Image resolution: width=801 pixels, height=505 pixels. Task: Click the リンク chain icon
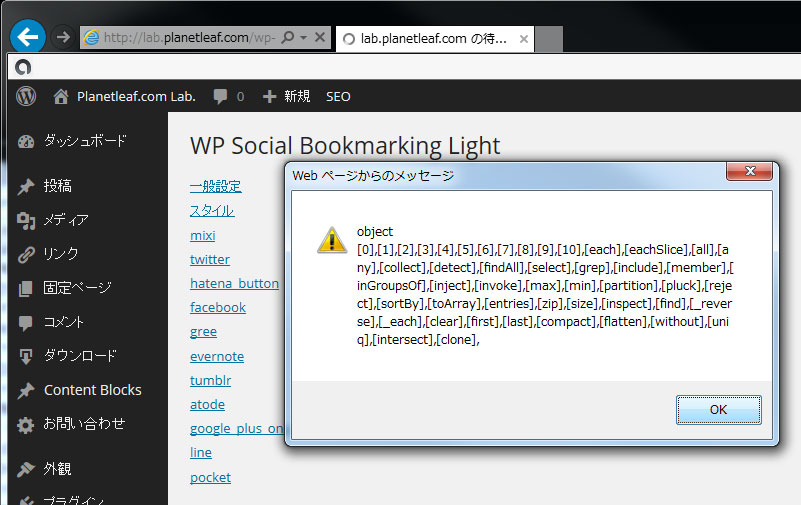26,254
